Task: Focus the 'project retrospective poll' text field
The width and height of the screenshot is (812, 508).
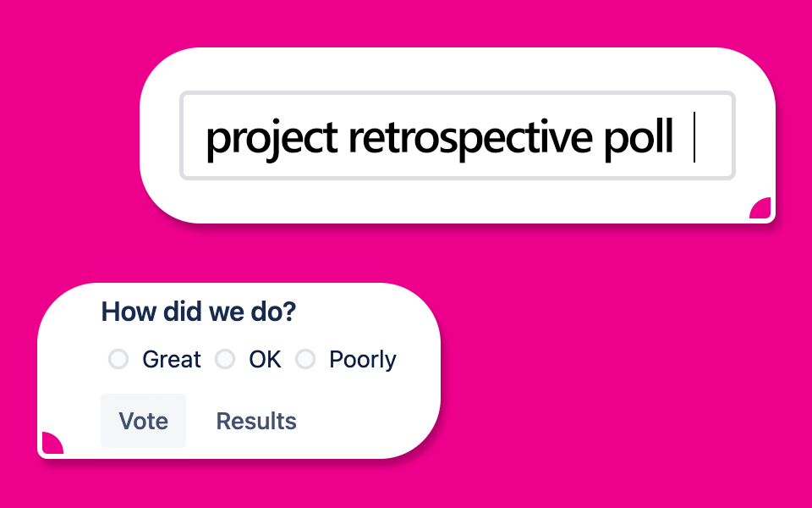Action: 457,135
